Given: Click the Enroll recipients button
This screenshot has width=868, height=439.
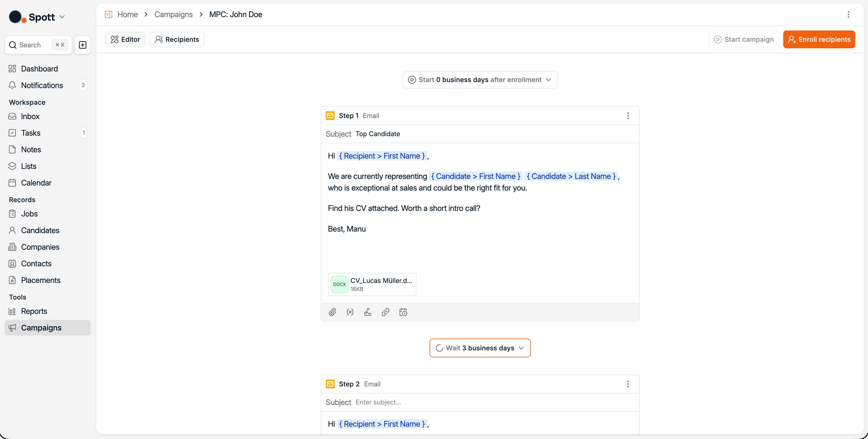Looking at the screenshot, I should tap(819, 40).
